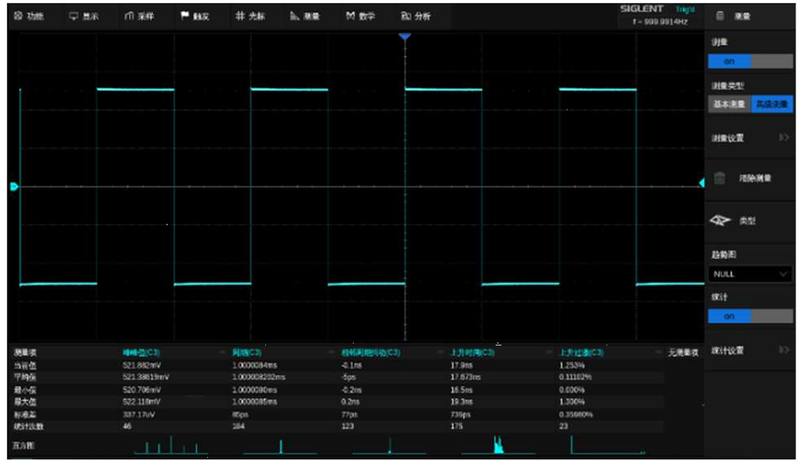800x465 pixels.
Task: Click max peak-peak value 522.118mV
Action: click(141, 402)
